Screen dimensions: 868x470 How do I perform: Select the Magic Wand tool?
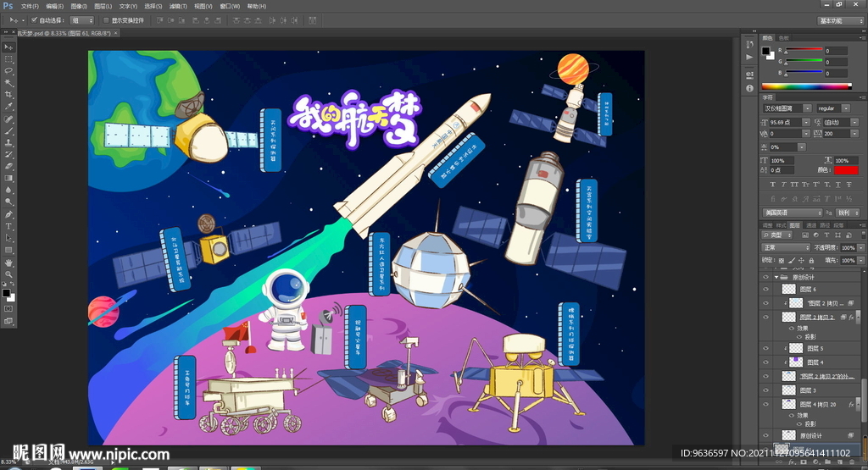click(8, 83)
